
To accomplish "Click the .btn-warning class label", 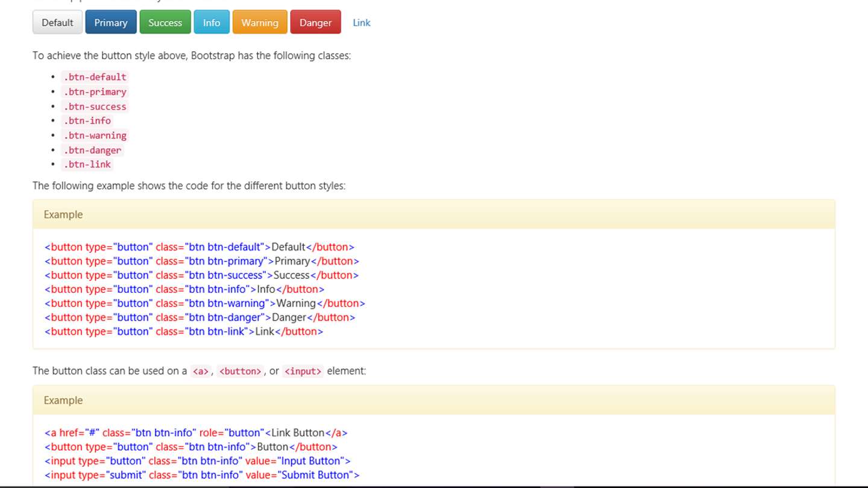I will click(95, 136).
